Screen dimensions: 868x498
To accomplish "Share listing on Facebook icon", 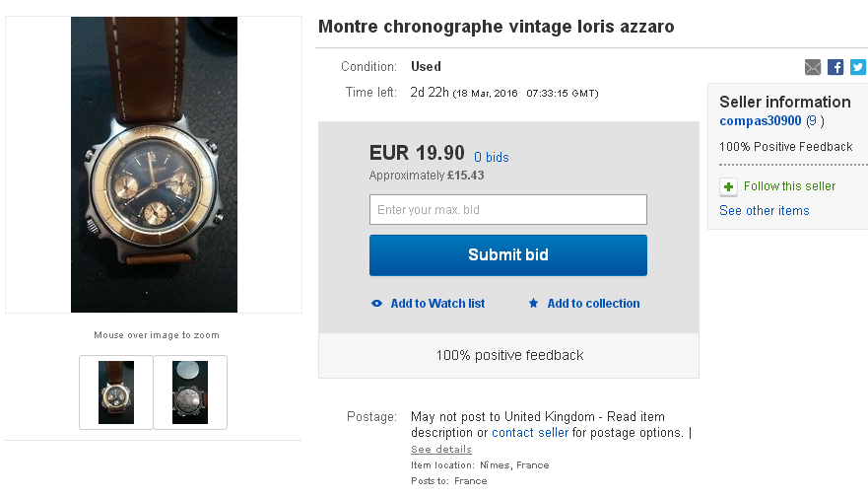I will pos(835,67).
